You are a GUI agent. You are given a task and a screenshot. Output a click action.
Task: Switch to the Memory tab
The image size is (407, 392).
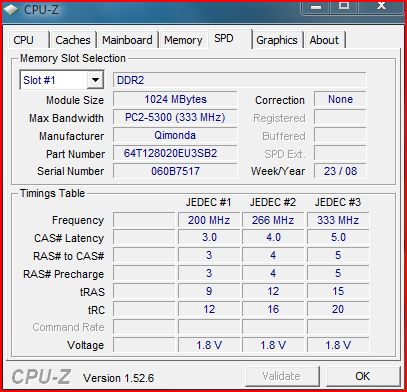(183, 40)
